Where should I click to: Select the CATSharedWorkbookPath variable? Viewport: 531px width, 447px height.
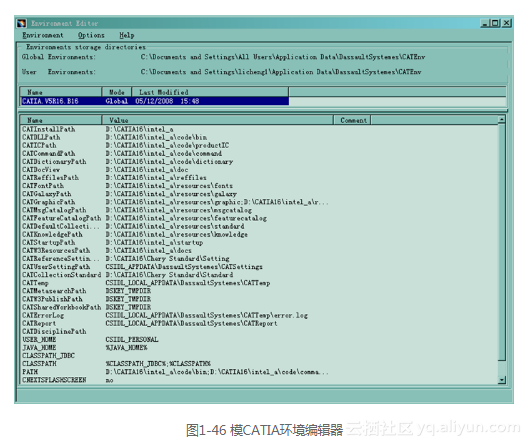(x=62, y=307)
